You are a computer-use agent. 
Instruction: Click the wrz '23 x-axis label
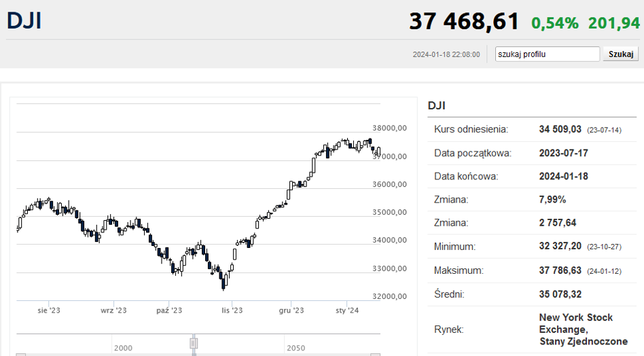click(x=113, y=310)
